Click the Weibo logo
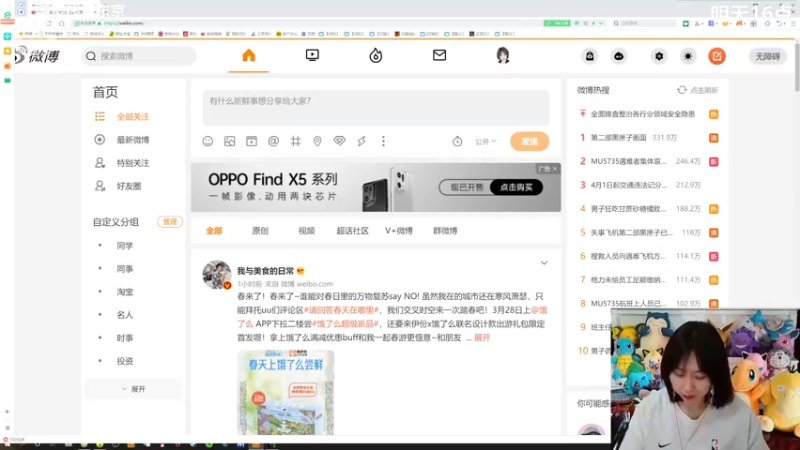This screenshot has height=450, width=800. (37, 56)
